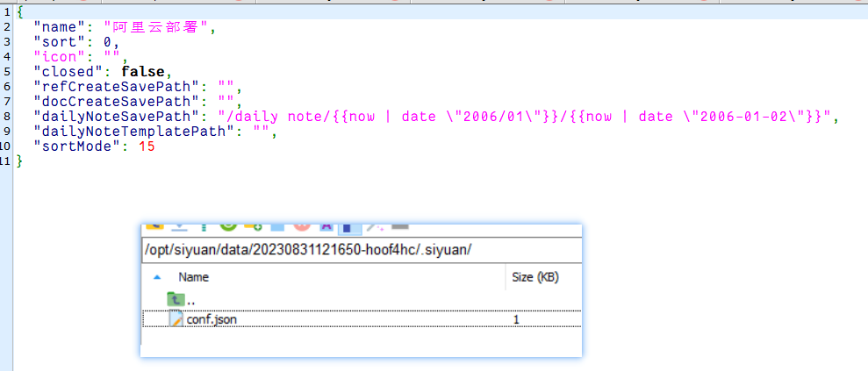This screenshot has width=868, height=371.
Task: Click the conf.json file icon
Action: coord(176,319)
